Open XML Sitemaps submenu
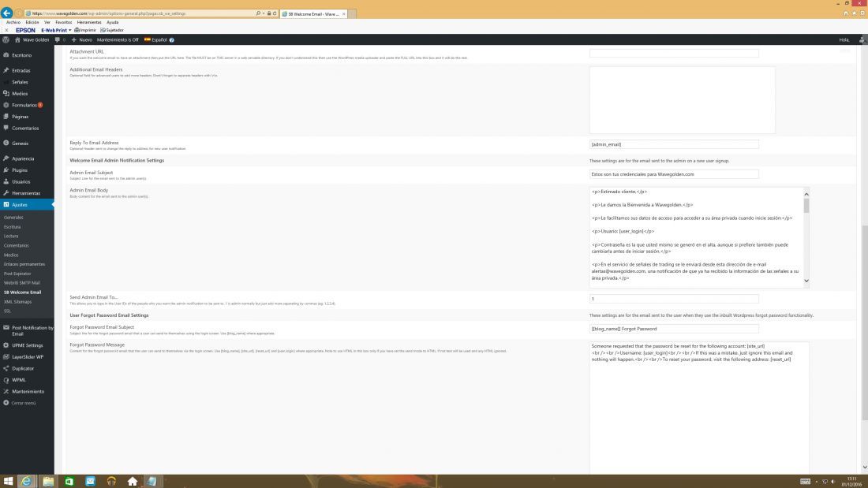 click(17, 302)
